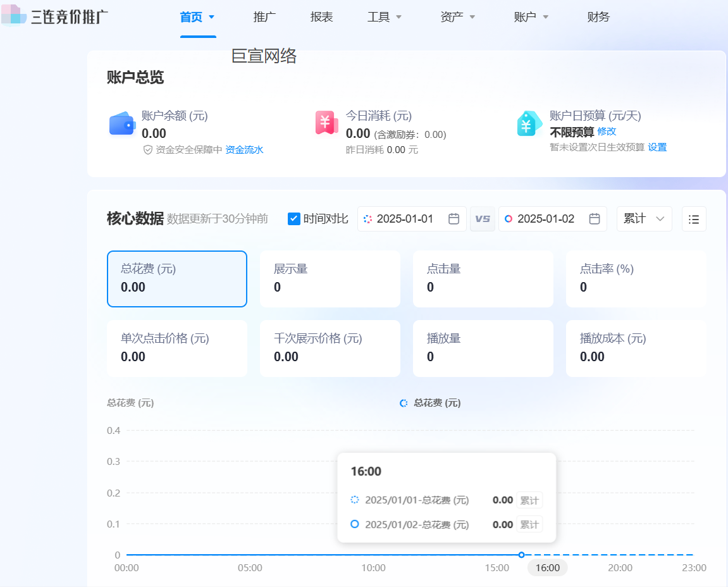Select the 千次展示价格 (元) metric card
The width and height of the screenshot is (728, 587).
coord(330,349)
